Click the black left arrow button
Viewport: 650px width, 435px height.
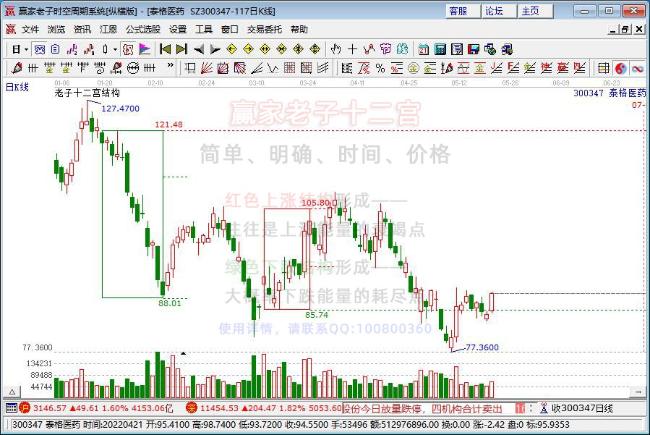[x=199, y=49]
